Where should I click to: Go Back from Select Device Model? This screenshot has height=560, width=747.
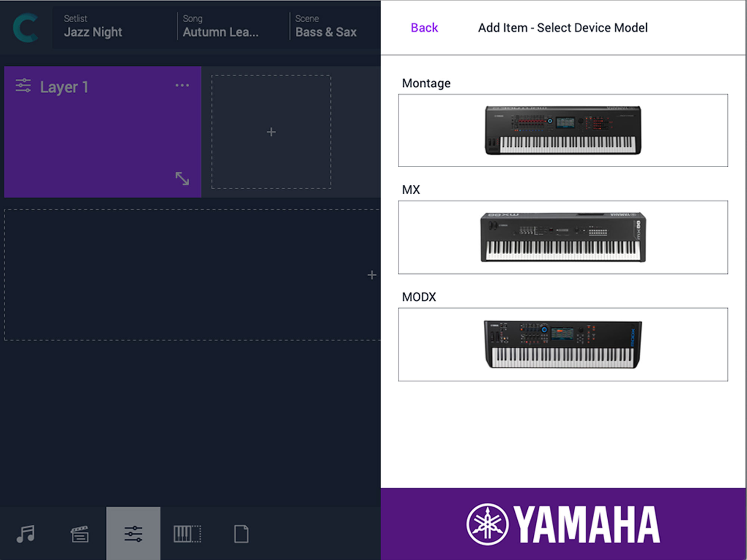tap(424, 28)
